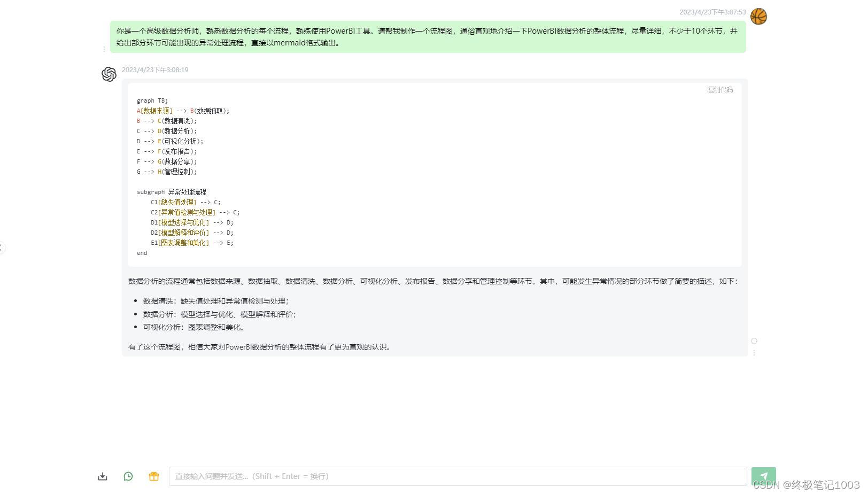Send message with paper-plane button
The width and height of the screenshot is (868, 495).
763,476
